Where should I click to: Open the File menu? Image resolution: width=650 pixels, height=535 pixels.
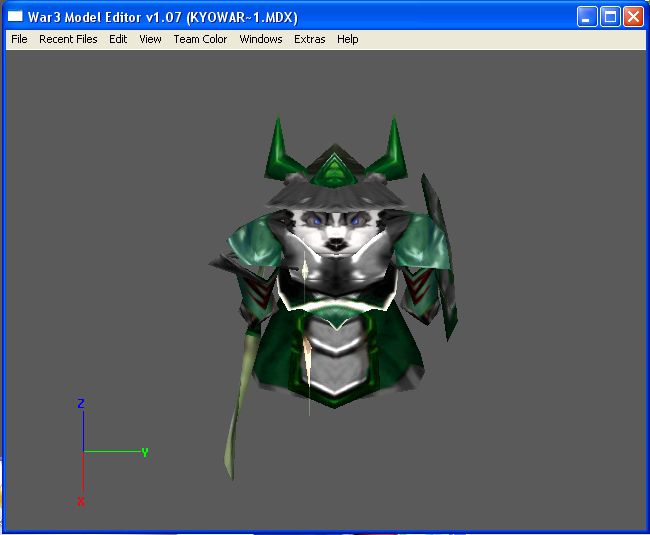[19, 39]
